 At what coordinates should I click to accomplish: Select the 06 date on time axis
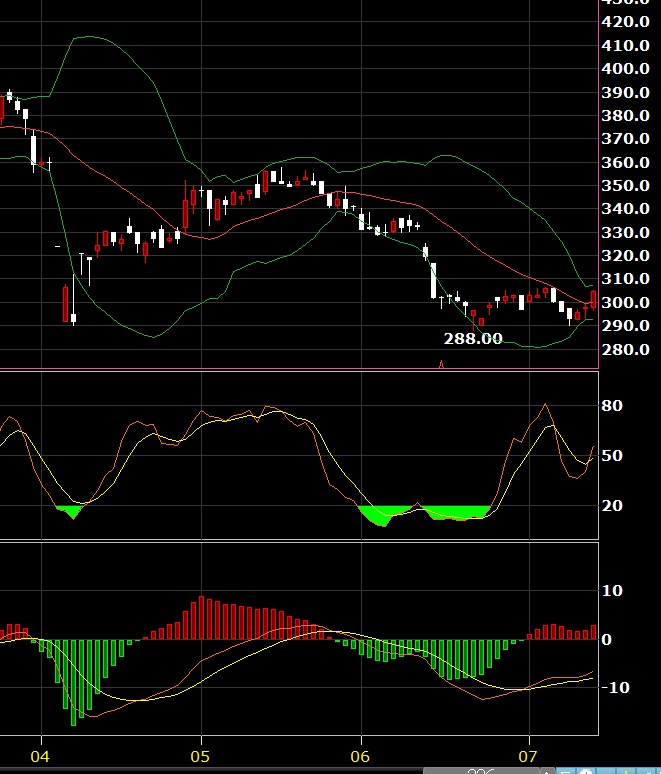tap(360, 756)
